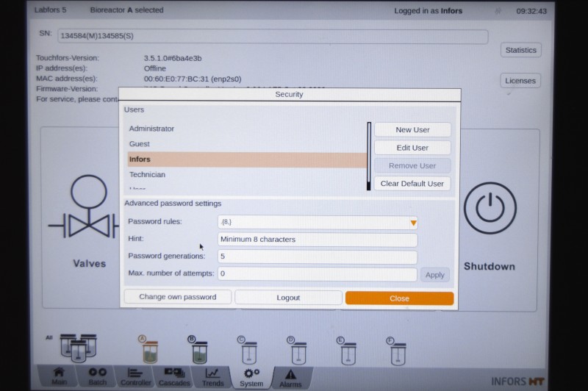
Task: Click the Password generations field
Action: tap(318, 257)
